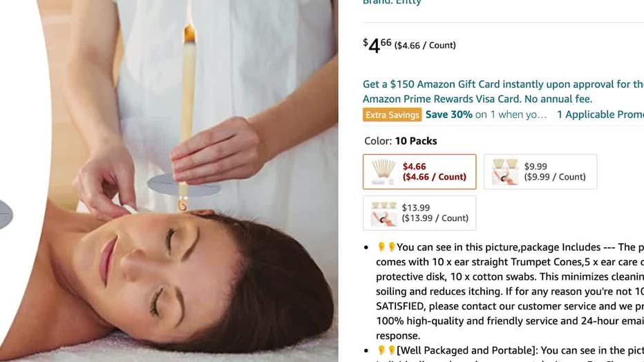Open the Brand link above the price
644x362 pixels.
point(392,3)
